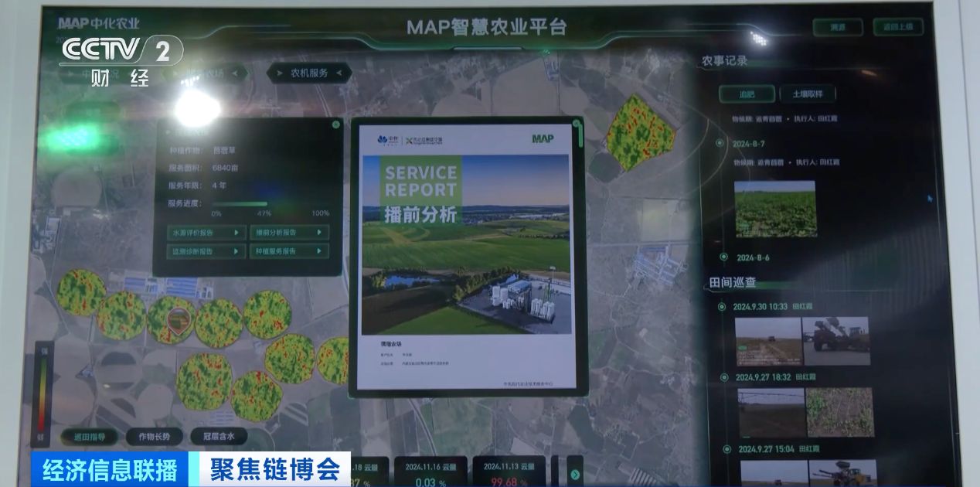Viewport: 980px width, 487px height.
Task: Select the 2024.9.27 18:32 patrol marker
Action: click(725, 377)
